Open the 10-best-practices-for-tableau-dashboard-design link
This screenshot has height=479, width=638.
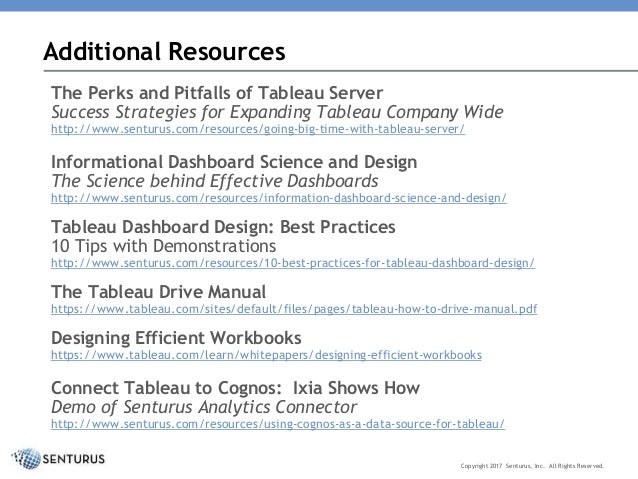[293, 263]
